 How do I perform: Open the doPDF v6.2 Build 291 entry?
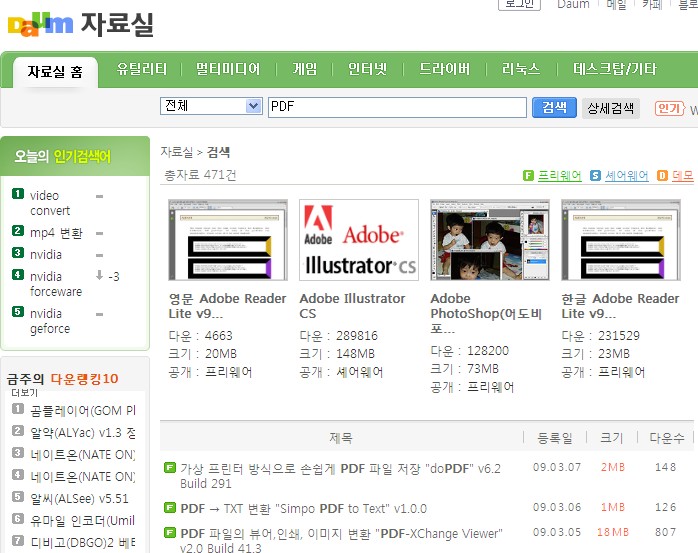pos(341,476)
